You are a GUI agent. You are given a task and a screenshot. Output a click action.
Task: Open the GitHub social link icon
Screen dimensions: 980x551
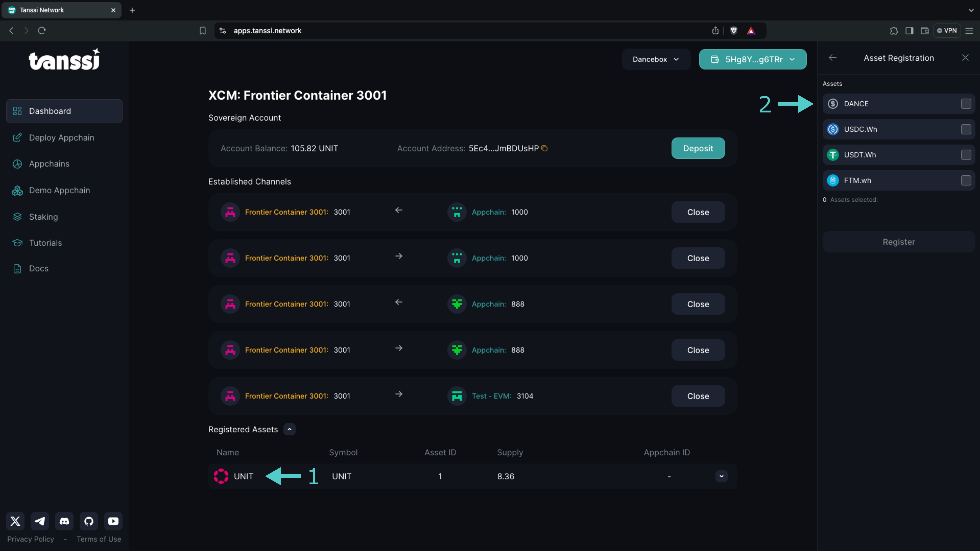point(88,521)
